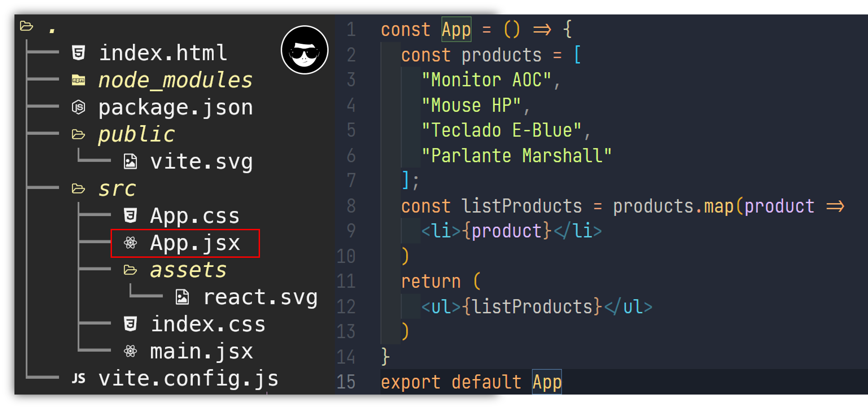This screenshot has height=409, width=868.
Task: Click the JS icon beside vite.config.js
Action: click(79, 378)
